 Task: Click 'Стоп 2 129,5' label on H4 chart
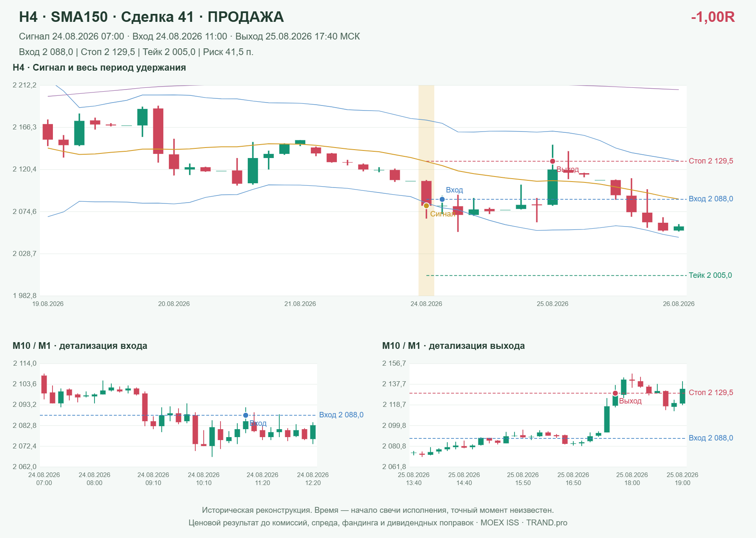(x=711, y=161)
